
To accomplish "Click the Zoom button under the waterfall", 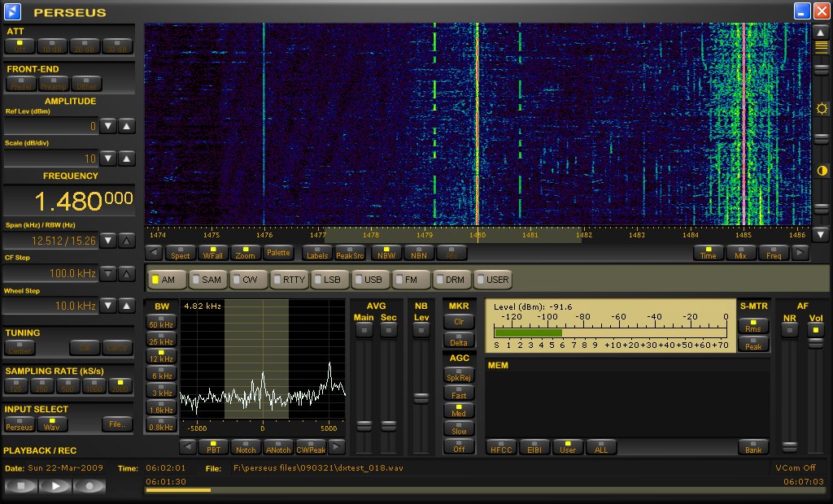I will [245, 253].
